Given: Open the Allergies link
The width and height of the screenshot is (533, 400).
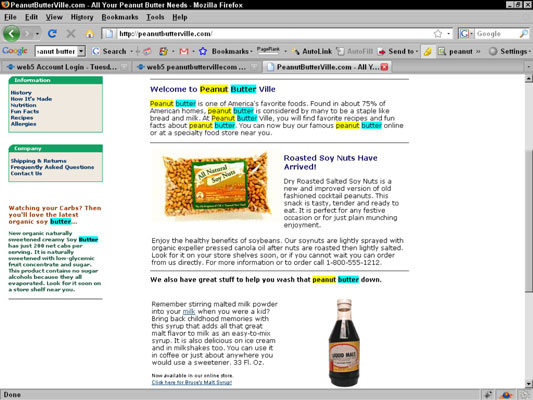Looking at the screenshot, I should [23, 124].
